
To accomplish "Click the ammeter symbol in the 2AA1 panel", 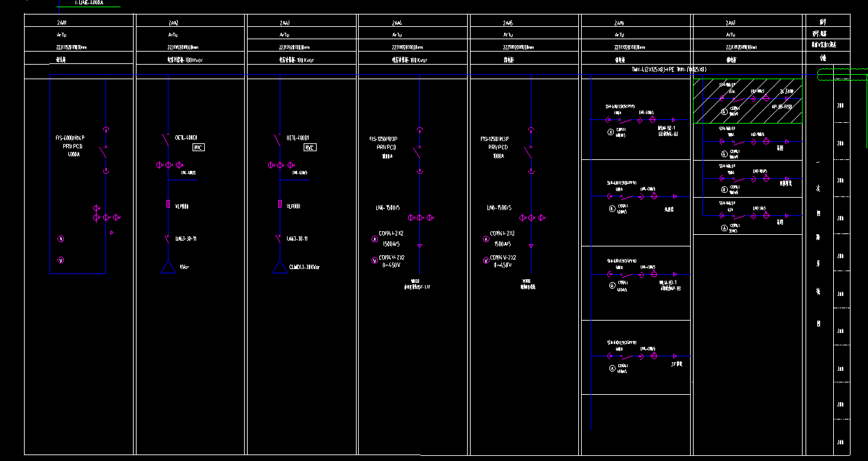I will (x=61, y=238).
